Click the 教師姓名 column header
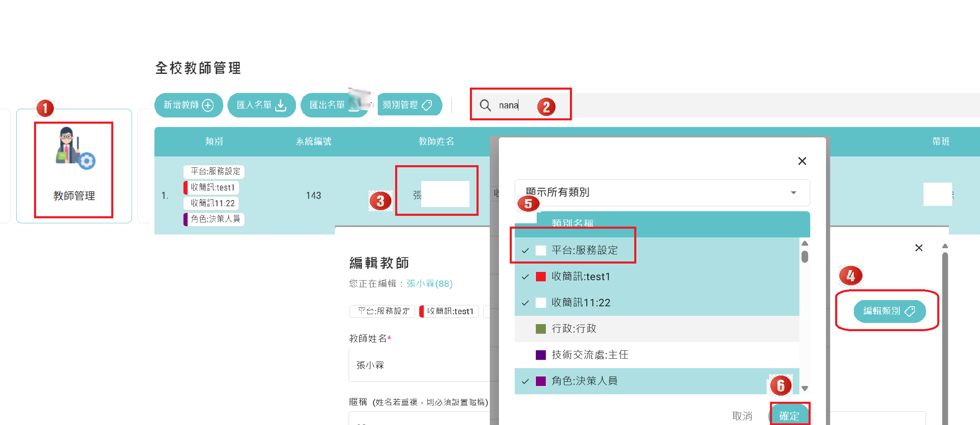This screenshot has height=425, width=980. tap(436, 142)
